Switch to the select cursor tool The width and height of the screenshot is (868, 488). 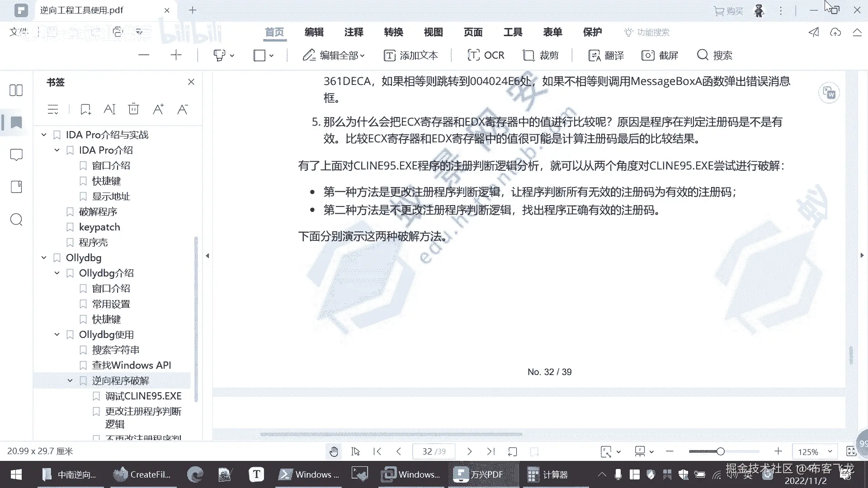[355, 451]
